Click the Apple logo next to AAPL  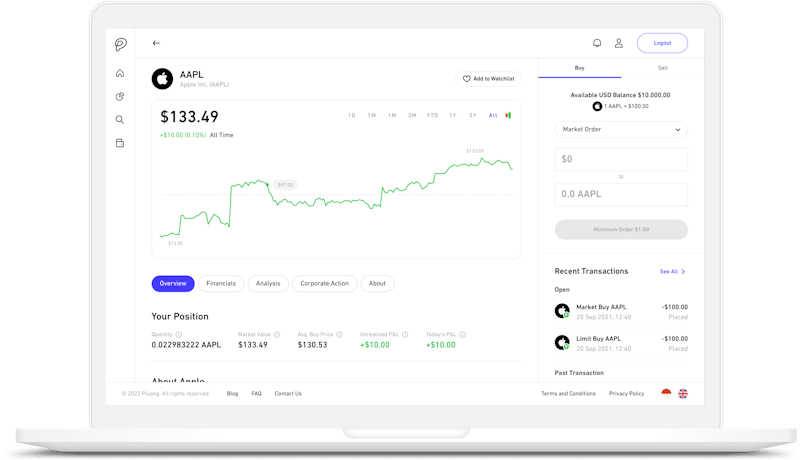pyautogui.click(x=162, y=79)
